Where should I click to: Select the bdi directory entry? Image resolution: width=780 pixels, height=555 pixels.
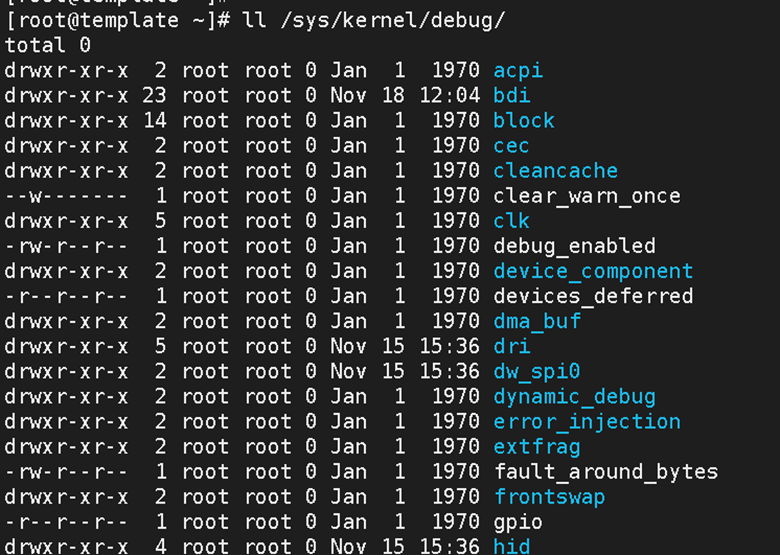(512, 95)
